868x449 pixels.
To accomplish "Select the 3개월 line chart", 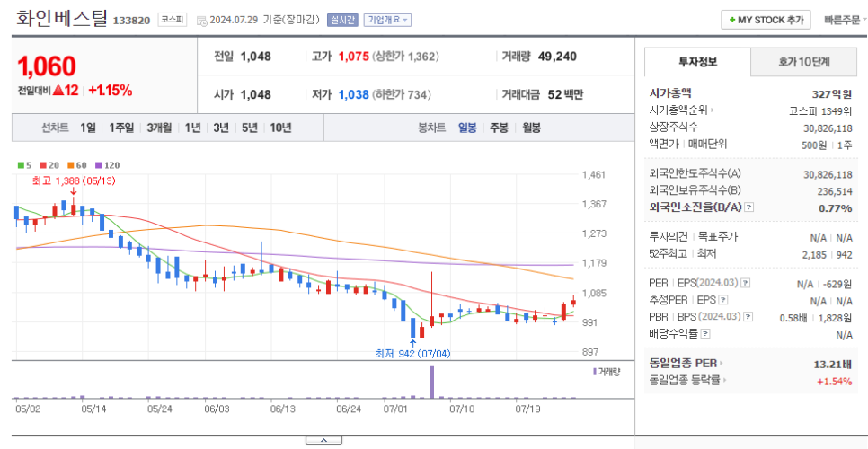I will click(x=159, y=128).
